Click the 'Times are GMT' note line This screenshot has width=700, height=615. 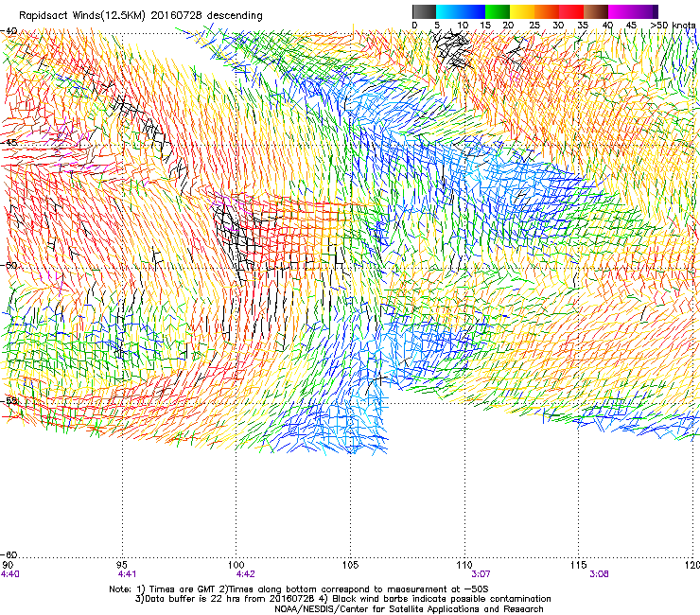pos(298,589)
